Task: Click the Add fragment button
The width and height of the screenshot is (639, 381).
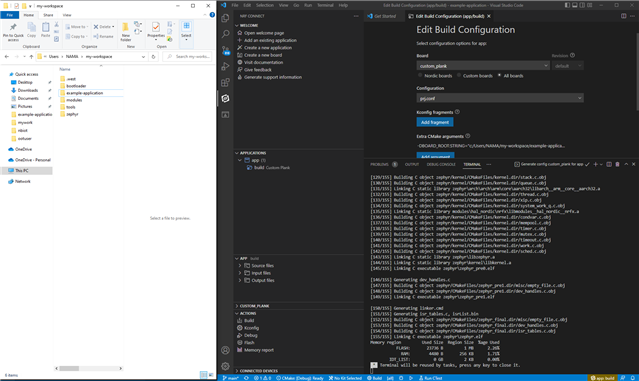Action: (x=435, y=122)
